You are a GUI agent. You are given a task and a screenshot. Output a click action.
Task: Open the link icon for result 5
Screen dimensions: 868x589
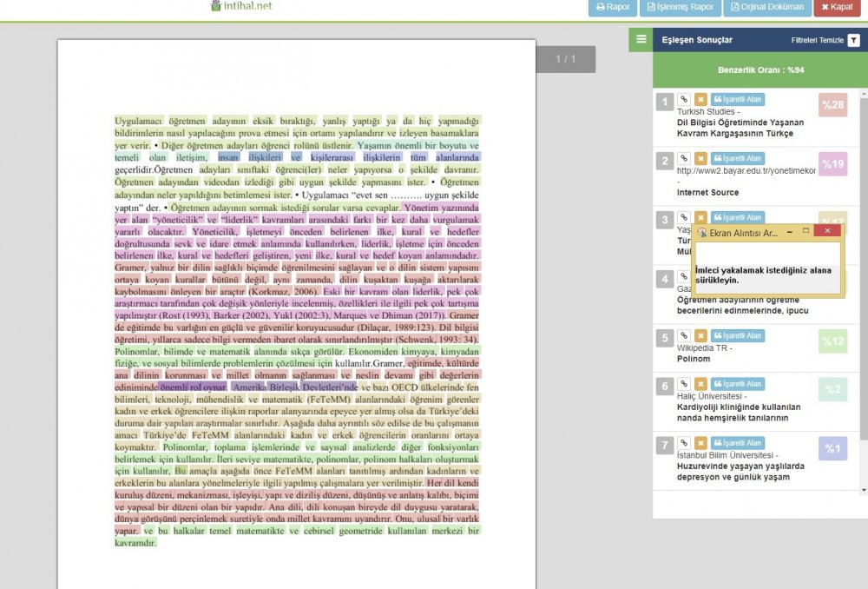684,336
